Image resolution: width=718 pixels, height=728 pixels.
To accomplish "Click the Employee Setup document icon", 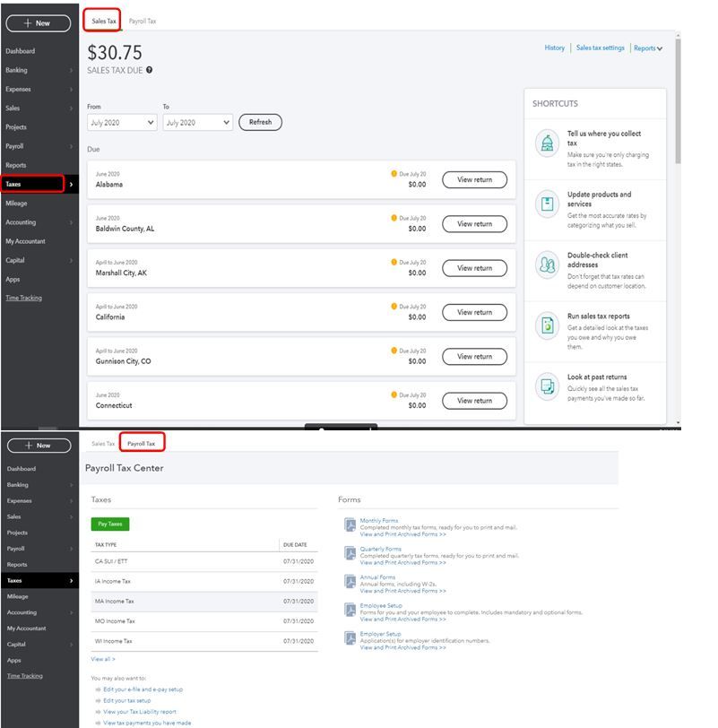I will point(350,610).
